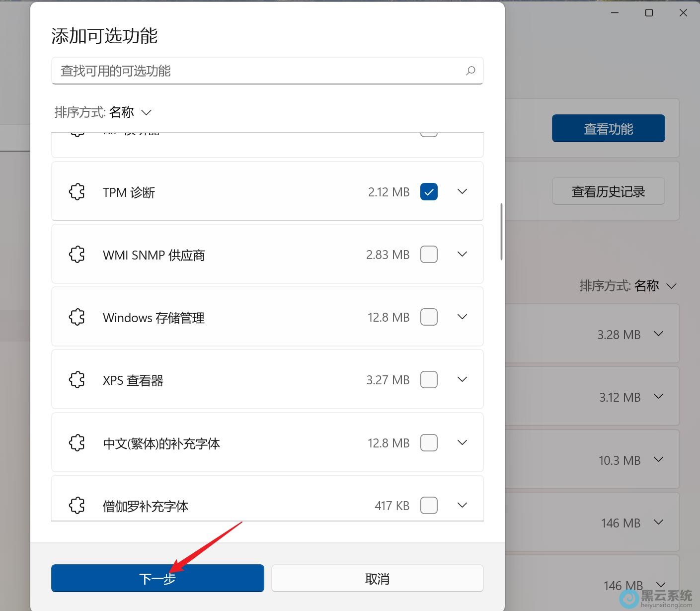Check the XPS 查看器 checkbox
Screen dimensions: 700x611
point(428,379)
